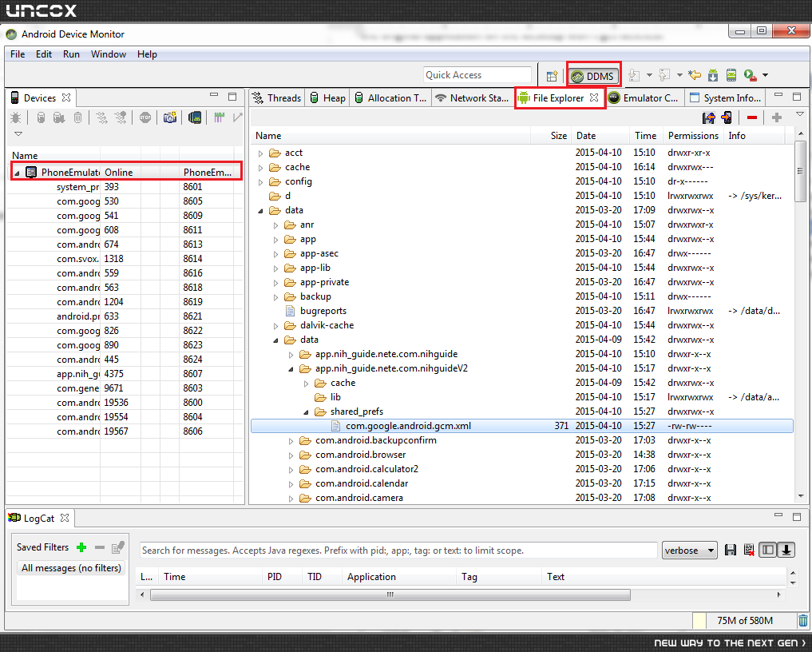Click the LogCat horizontal scrollbar thumb

(390, 595)
